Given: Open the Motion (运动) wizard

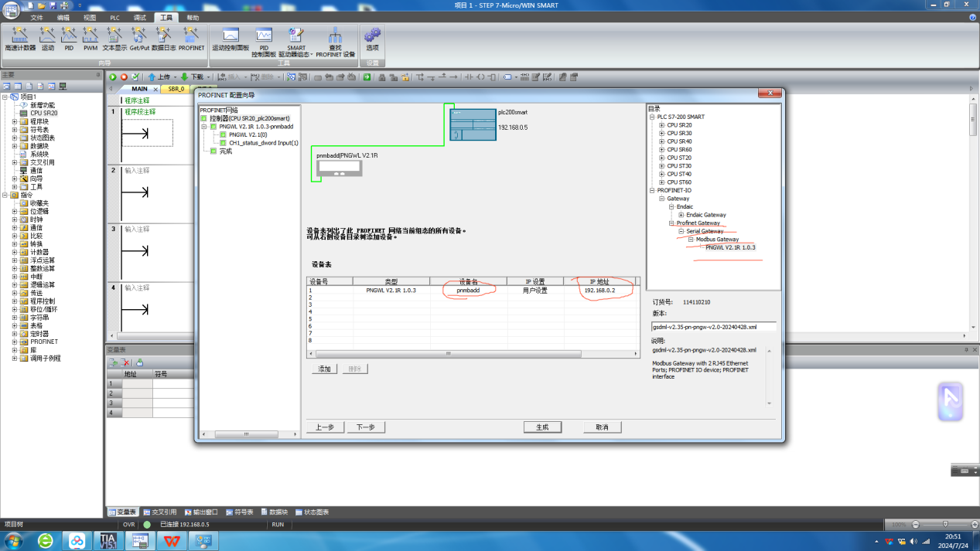Looking at the screenshot, I should coord(48,39).
